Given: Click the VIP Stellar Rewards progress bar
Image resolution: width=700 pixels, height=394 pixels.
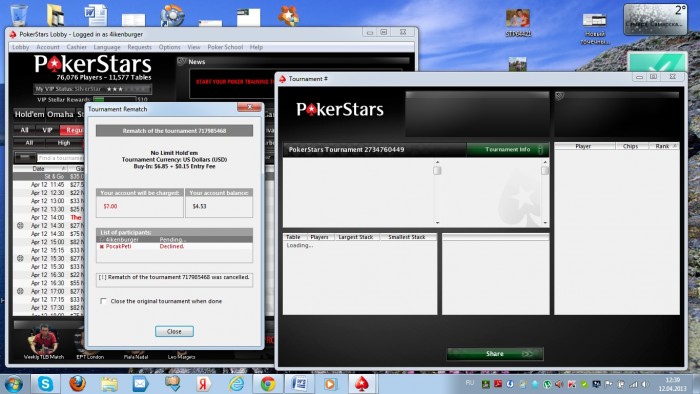Looking at the screenshot, I should coord(114,100).
